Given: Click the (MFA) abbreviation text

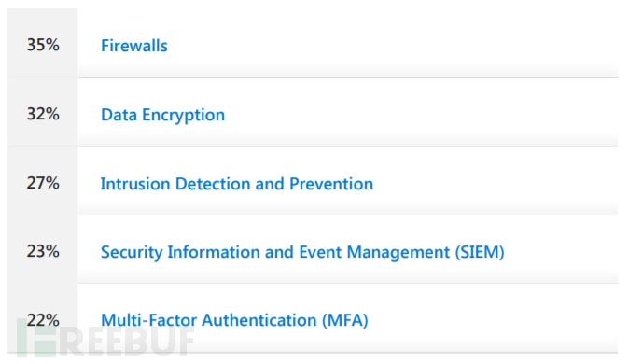Looking at the screenshot, I should pyautogui.click(x=345, y=320).
